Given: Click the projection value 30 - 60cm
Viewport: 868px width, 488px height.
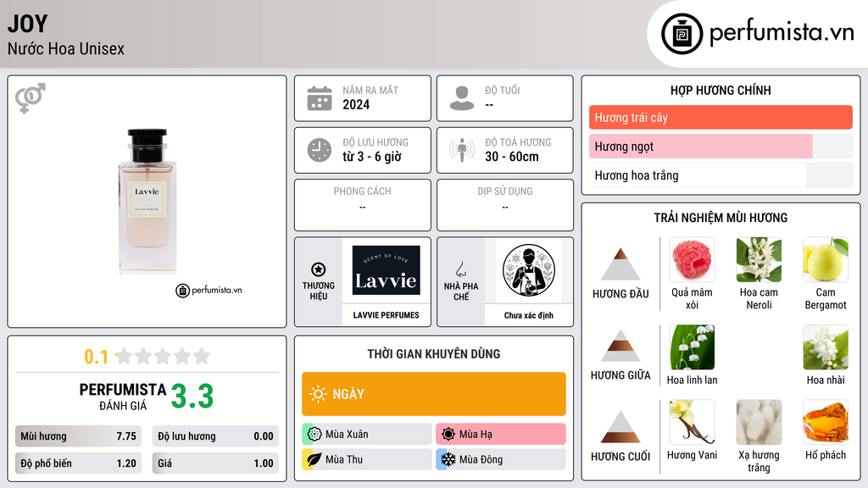Looking at the screenshot, I should tap(512, 157).
